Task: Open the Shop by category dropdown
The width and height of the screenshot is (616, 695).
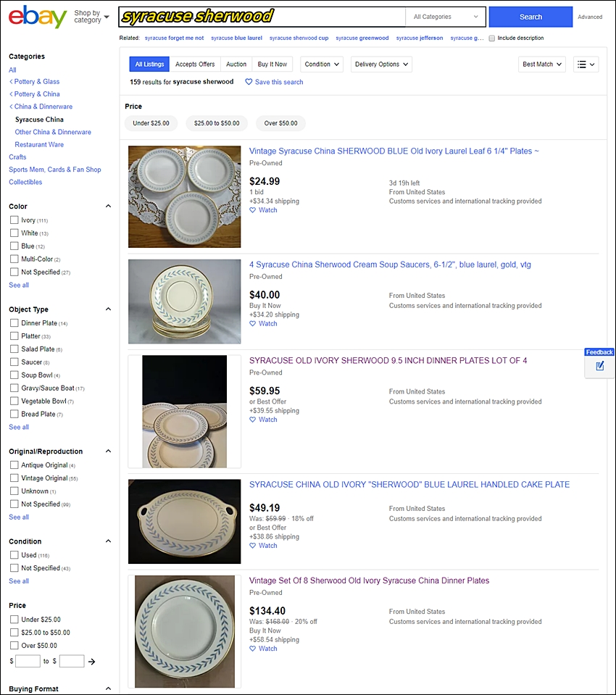Action: 91,17
